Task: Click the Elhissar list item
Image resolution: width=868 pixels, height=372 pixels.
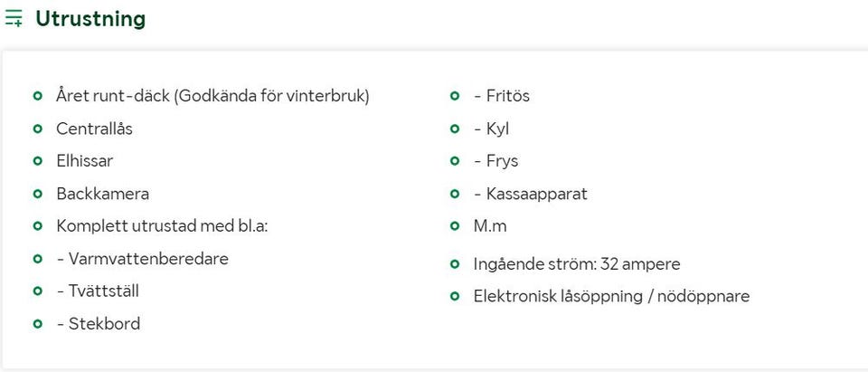Action: point(85,161)
